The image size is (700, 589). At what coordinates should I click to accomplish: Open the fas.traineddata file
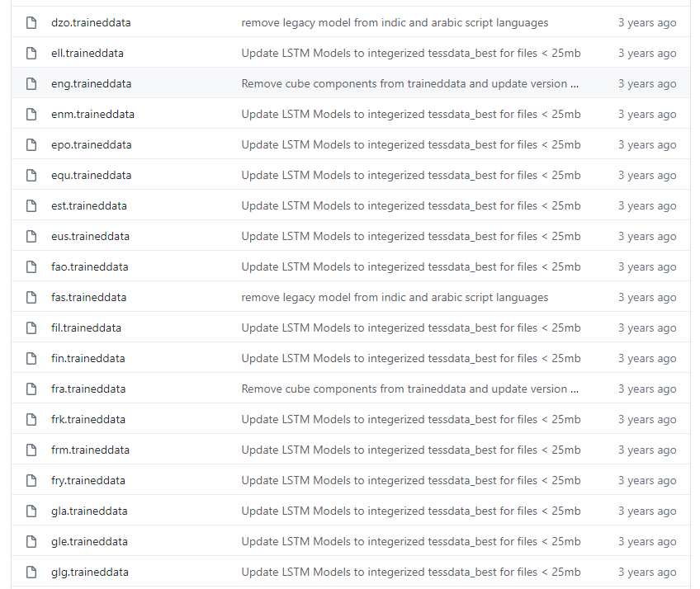(89, 297)
